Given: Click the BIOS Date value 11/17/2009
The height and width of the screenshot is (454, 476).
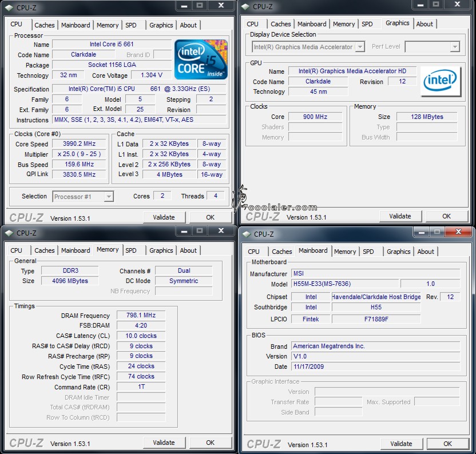Looking at the screenshot, I should pos(375,367).
